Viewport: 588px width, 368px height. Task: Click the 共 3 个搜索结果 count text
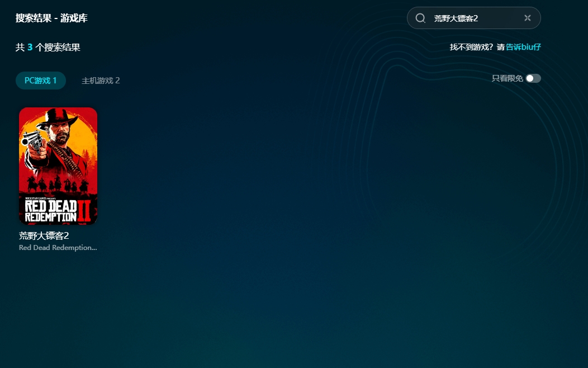pyautogui.click(x=48, y=48)
